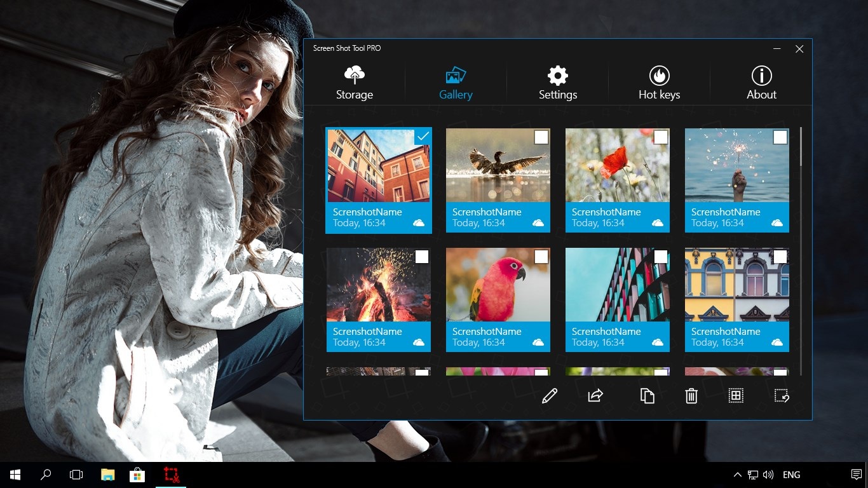Expand the system tray hidden icons chevron
868x488 pixels.
coord(737,475)
